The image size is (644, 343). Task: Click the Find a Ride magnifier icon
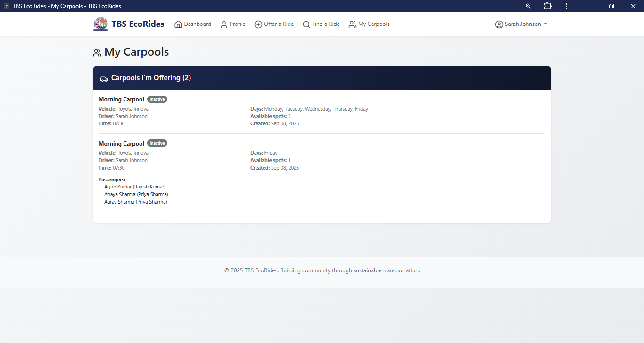point(306,24)
